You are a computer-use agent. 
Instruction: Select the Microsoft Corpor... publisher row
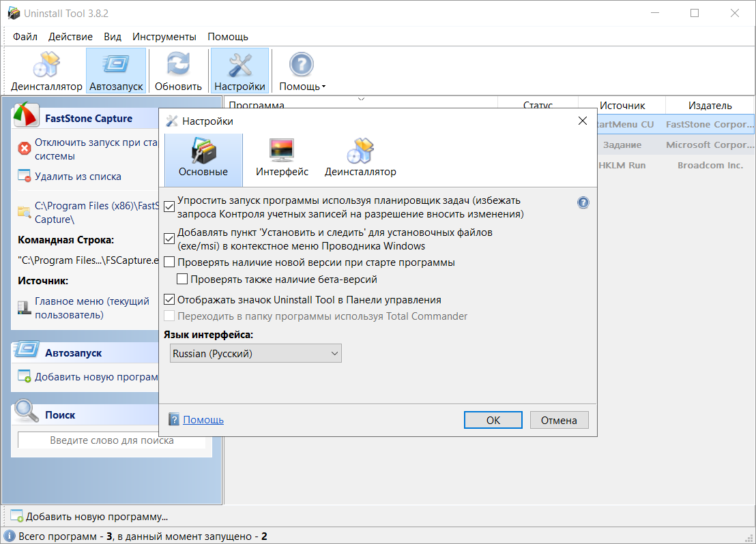click(710, 145)
